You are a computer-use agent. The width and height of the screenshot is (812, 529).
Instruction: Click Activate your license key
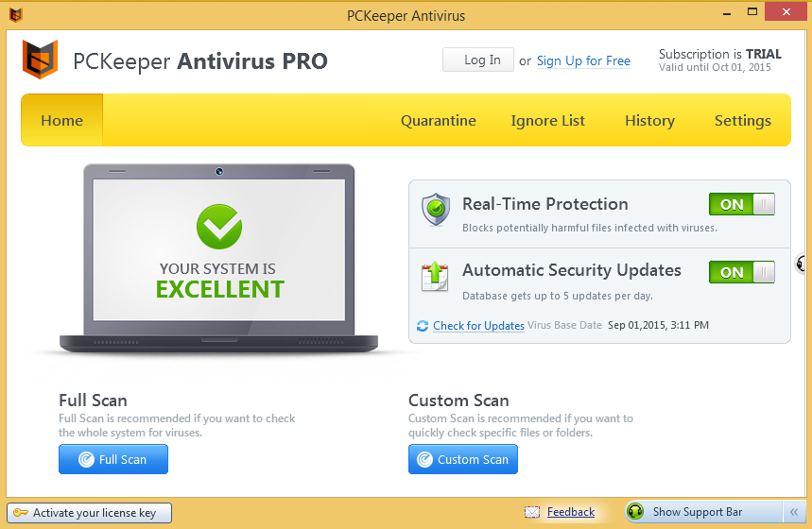89,512
